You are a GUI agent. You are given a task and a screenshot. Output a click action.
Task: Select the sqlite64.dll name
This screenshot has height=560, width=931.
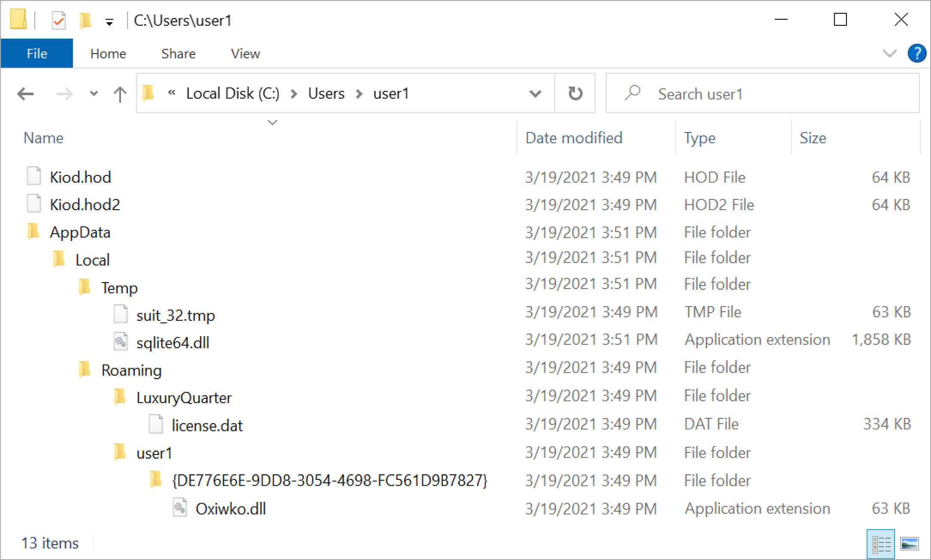point(173,343)
